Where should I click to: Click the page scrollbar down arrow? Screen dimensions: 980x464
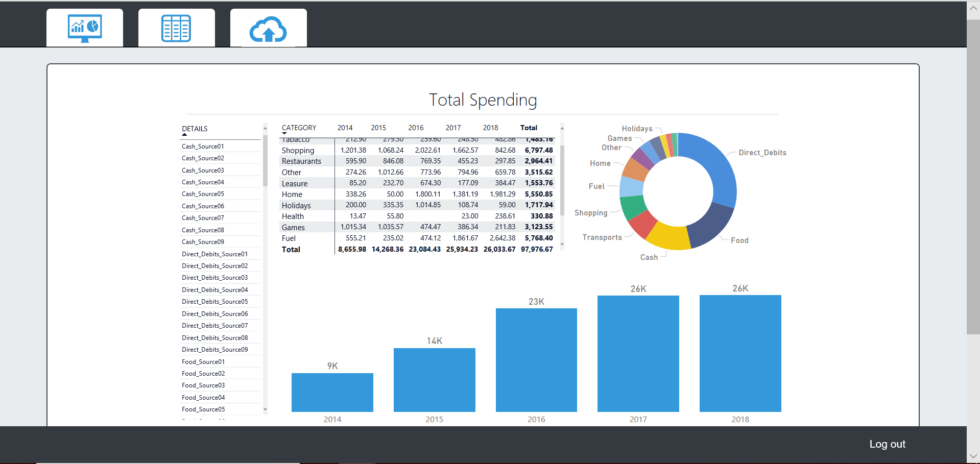(973, 456)
